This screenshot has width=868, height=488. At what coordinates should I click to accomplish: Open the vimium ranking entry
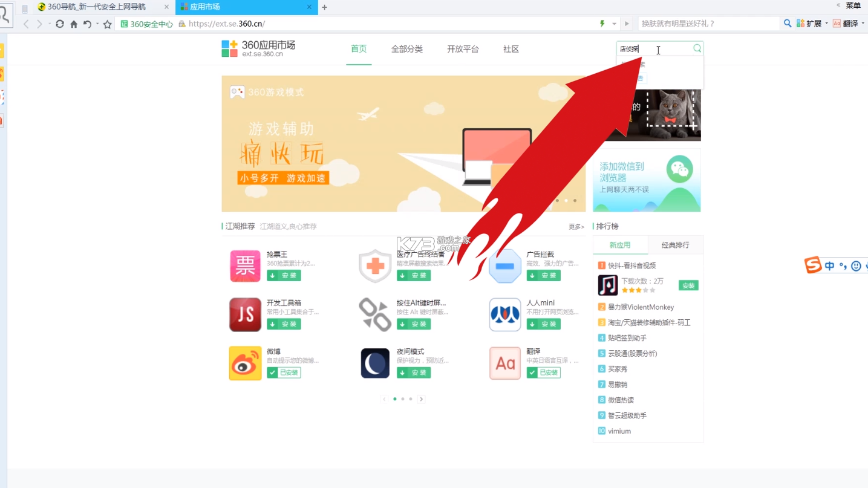tap(619, 431)
